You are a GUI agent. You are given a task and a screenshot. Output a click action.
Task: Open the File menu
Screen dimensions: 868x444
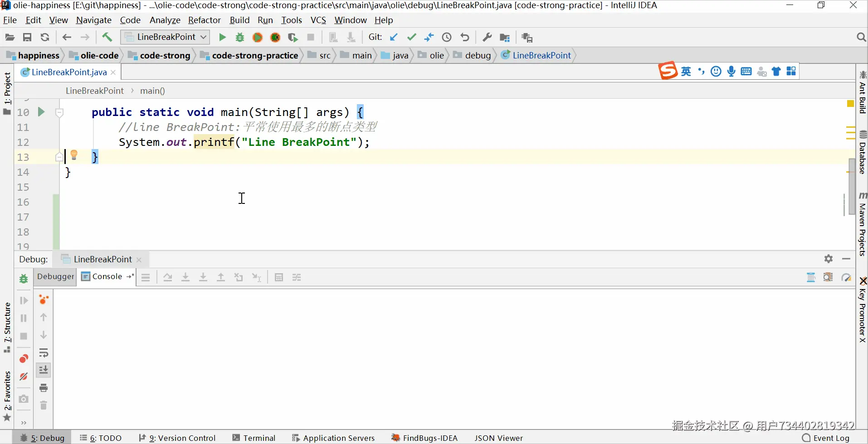click(10, 20)
